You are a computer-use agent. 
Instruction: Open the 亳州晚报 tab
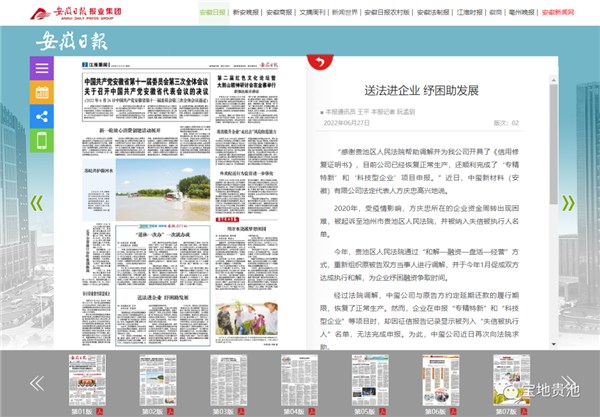click(x=522, y=12)
